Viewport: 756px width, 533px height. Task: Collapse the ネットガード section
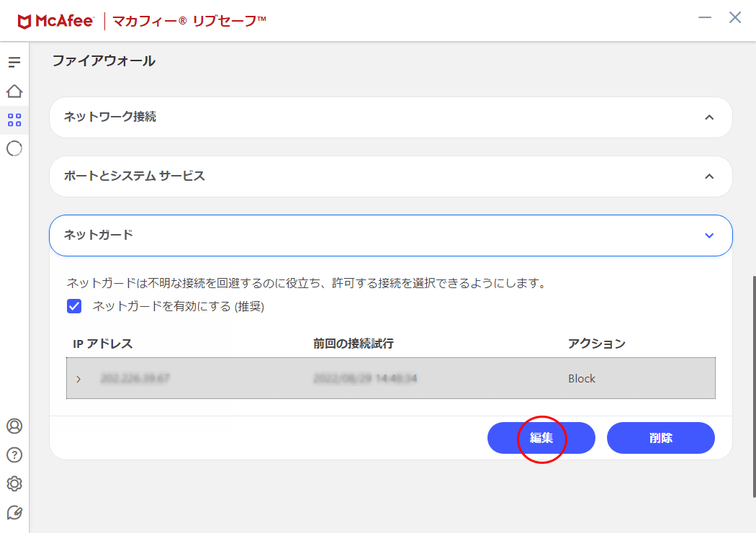click(x=709, y=236)
